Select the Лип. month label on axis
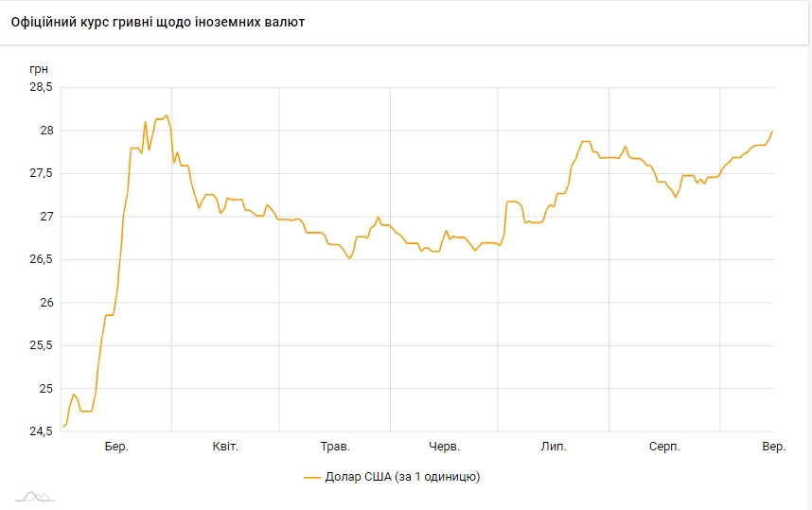 point(553,447)
